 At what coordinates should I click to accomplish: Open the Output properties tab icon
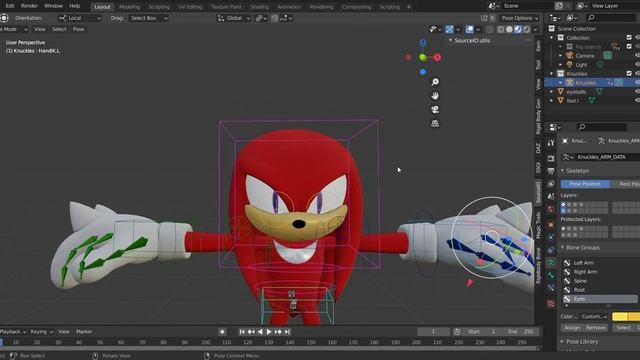551,171
